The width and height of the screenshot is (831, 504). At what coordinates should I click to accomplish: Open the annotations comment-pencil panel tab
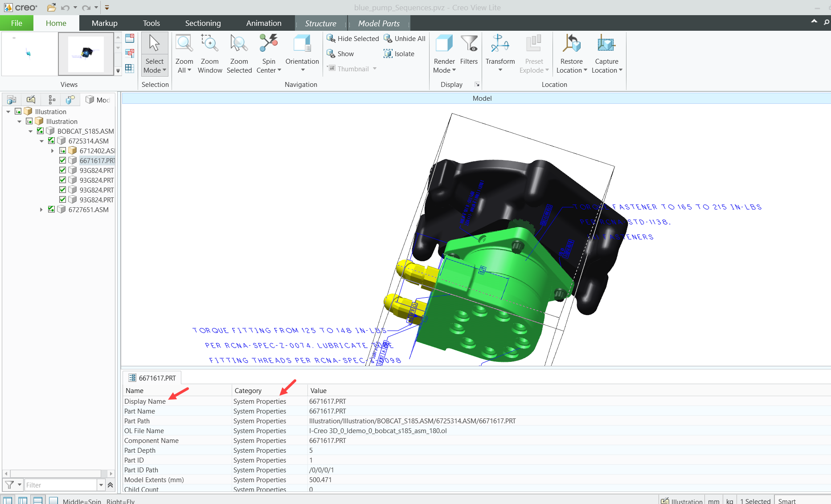click(31, 99)
